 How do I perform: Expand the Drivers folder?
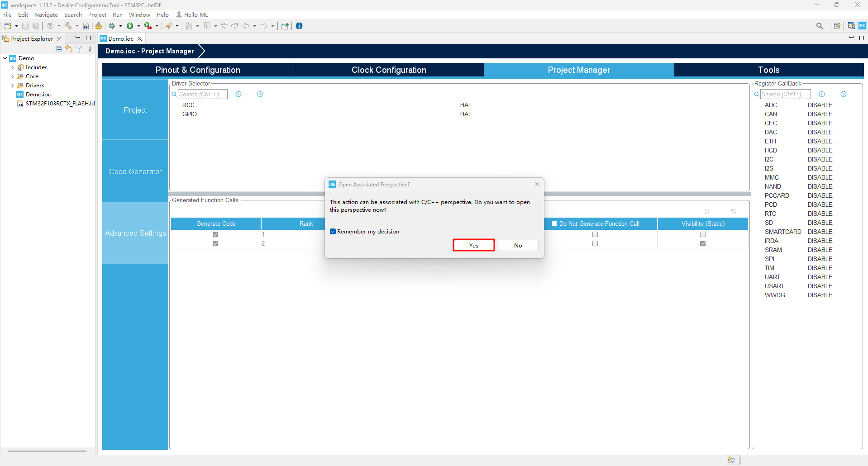tap(12, 86)
